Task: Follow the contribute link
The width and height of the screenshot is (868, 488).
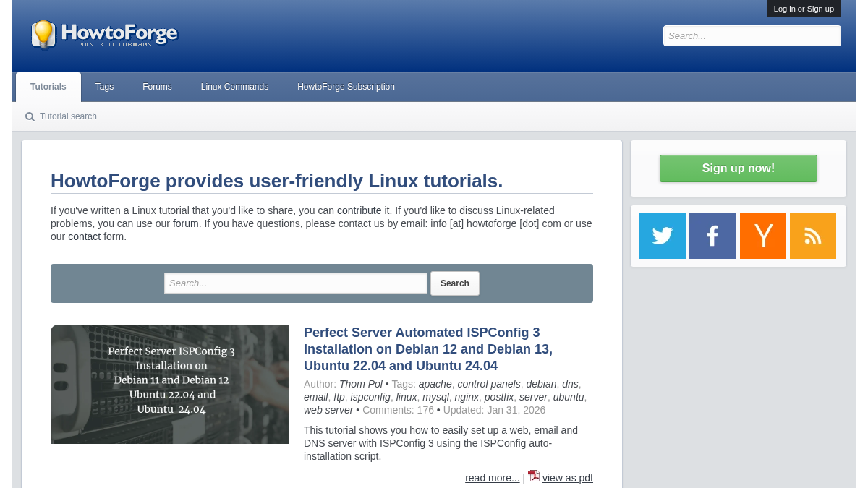Action: point(359,210)
